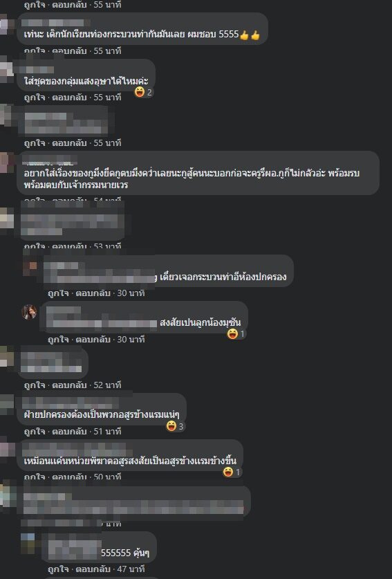Open the 52 นาที timestamp link
The image size is (392, 579).
pos(107,385)
